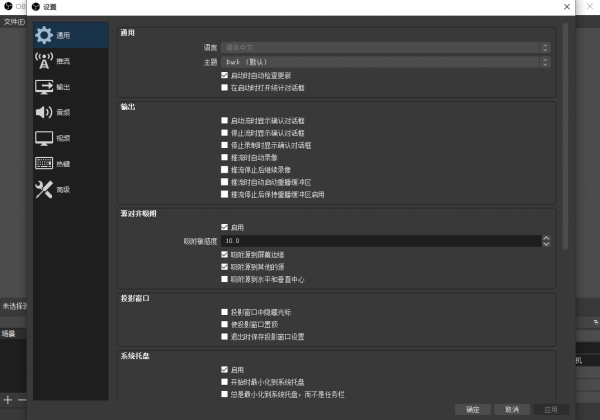Open the 通用 (General) gear icon
The width and height of the screenshot is (600, 420).
44,35
